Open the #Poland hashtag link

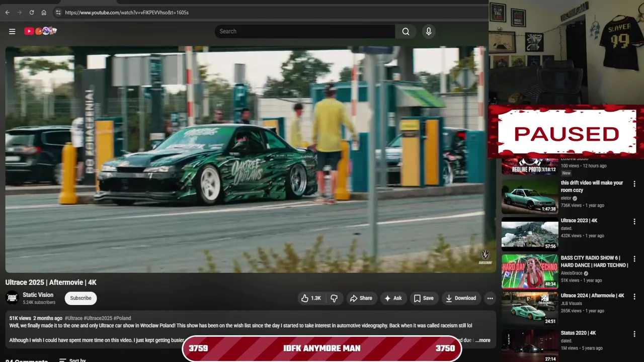point(122,318)
